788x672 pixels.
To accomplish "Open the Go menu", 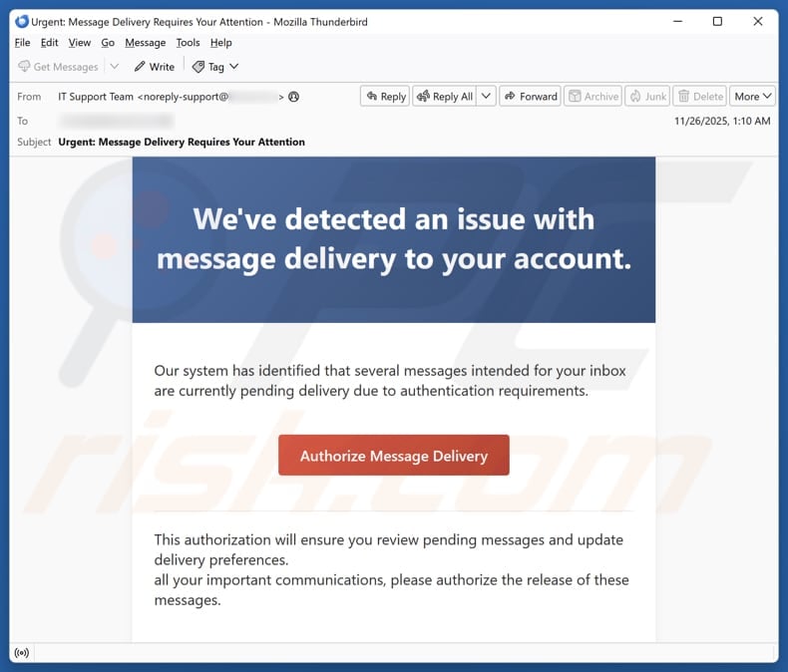I will point(108,43).
